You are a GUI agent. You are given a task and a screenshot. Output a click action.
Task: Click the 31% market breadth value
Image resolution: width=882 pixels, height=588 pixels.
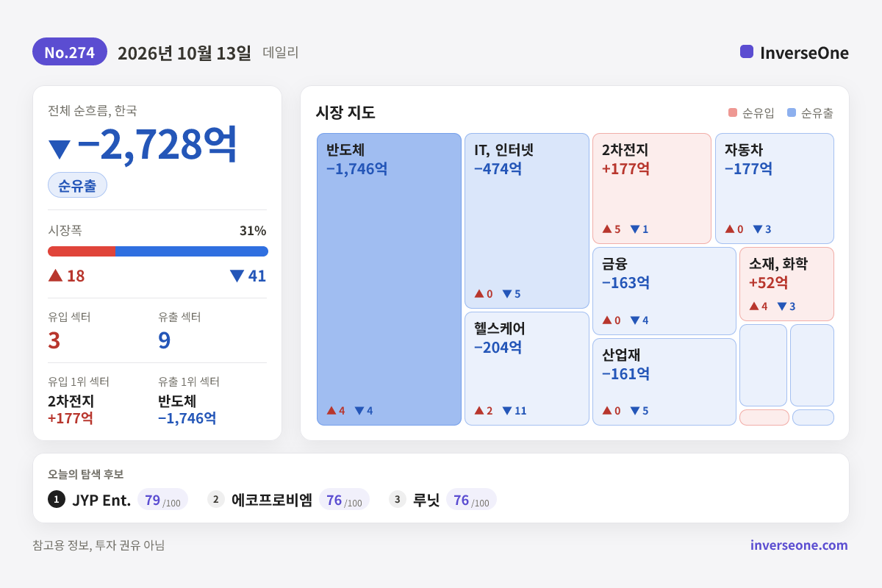253,231
